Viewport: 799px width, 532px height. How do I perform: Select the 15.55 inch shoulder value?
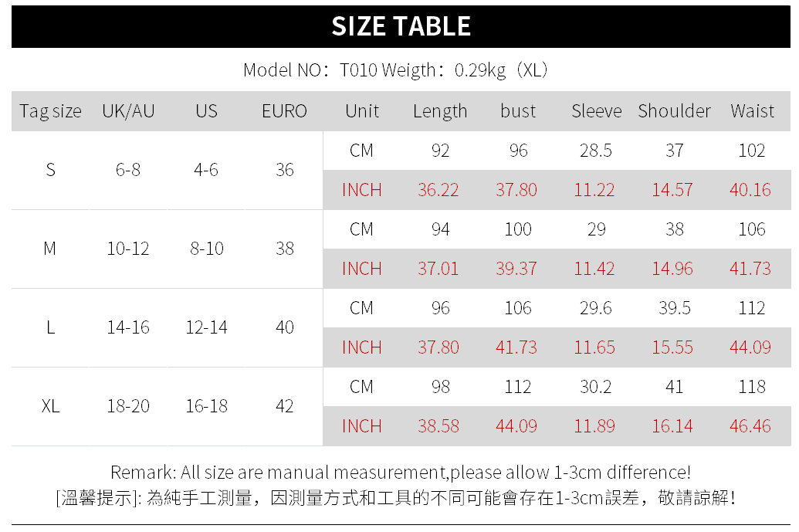[672, 347]
